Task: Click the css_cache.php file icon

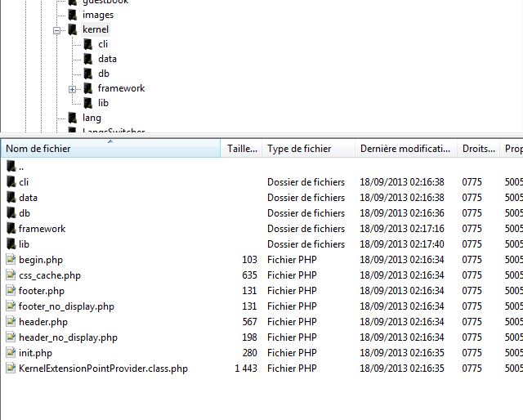Action: point(11,275)
